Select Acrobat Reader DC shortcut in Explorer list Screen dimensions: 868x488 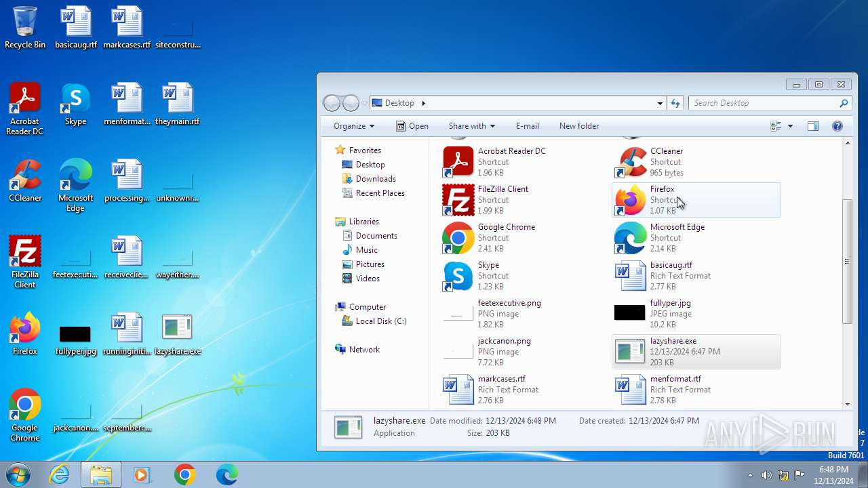pyautogui.click(x=526, y=162)
